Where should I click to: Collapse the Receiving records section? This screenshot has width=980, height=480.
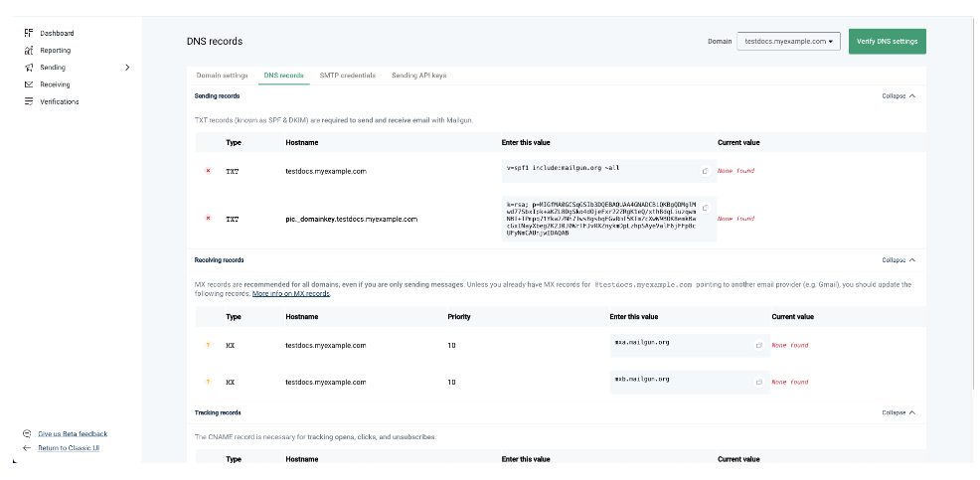[898, 260]
